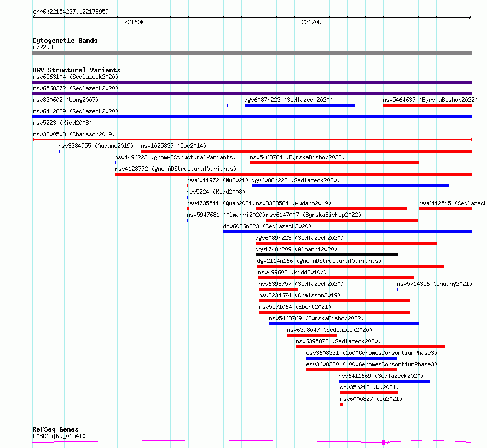Open nsv5468769 (ByrskaBishop2022) label
The image size is (487, 448).
tap(316, 318)
